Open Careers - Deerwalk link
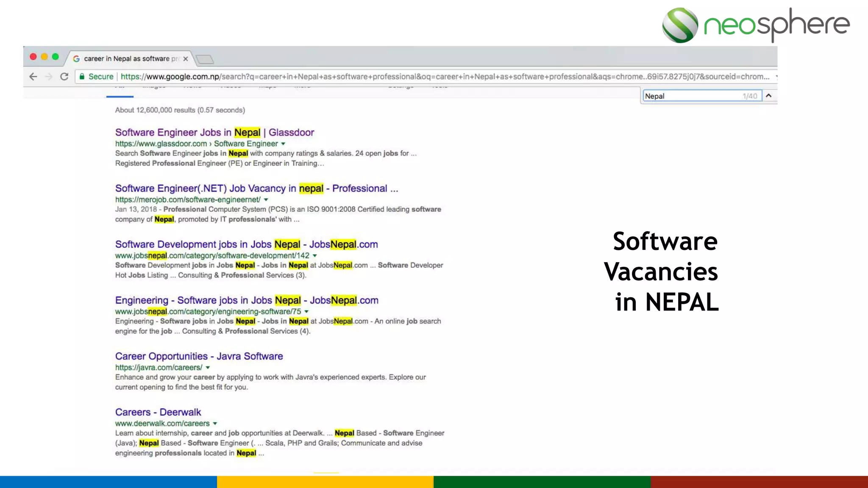Viewport: 868px width, 488px height. pyautogui.click(x=158, y=412)
